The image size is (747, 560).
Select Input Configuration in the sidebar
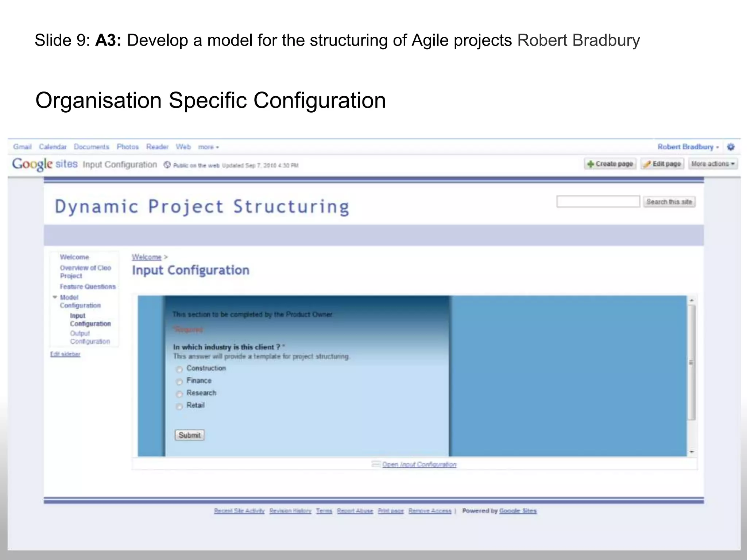click(90, 319)
